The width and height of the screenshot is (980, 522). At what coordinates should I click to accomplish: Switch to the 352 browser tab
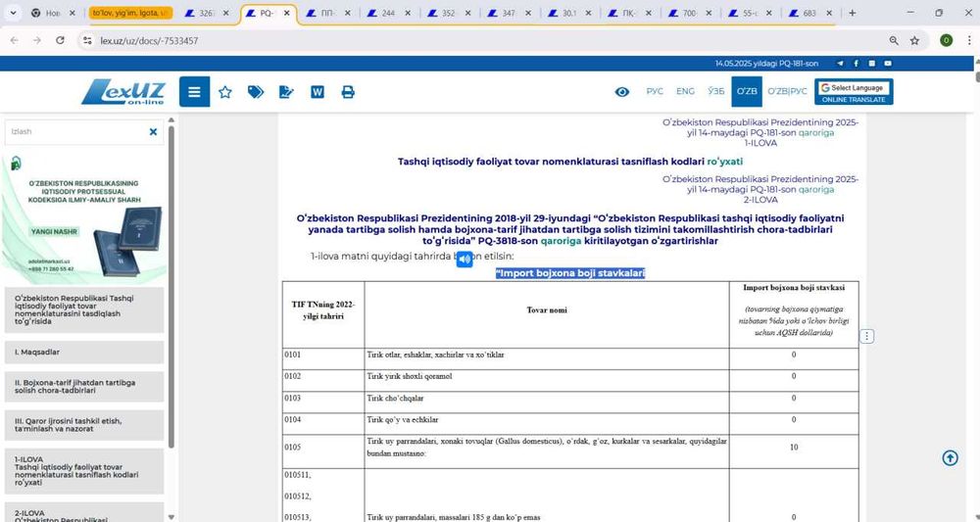coord(449,13)
